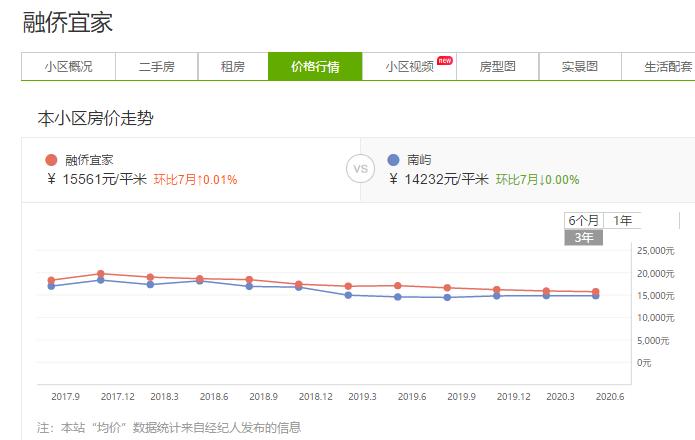Click blue data point at 2019.6

click(x=398, y=297)
